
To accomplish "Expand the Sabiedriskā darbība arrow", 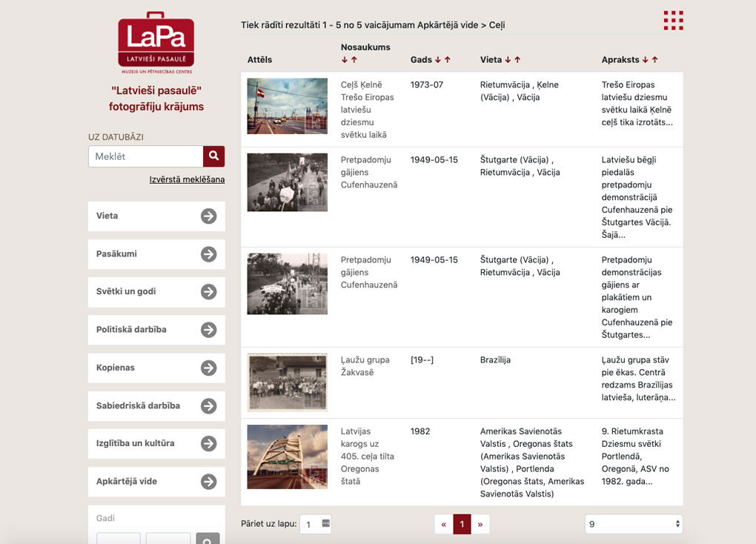I will click(x=209, y=406).
